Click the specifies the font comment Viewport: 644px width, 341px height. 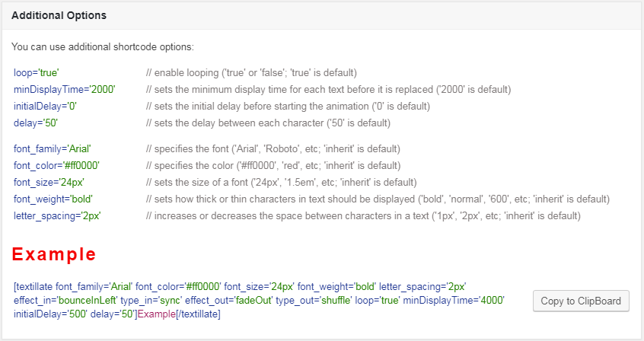coord(273,148)
